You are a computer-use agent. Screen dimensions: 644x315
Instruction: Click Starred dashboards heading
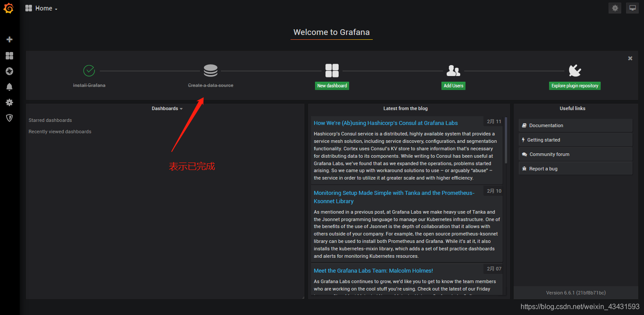pyautogui.click(x=50, y=120)
